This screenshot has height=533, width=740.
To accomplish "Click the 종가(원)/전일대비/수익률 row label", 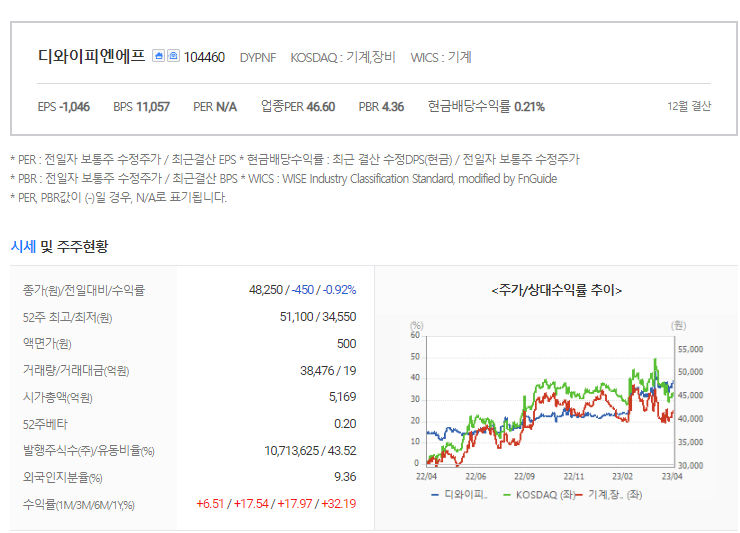I will 84,290.
